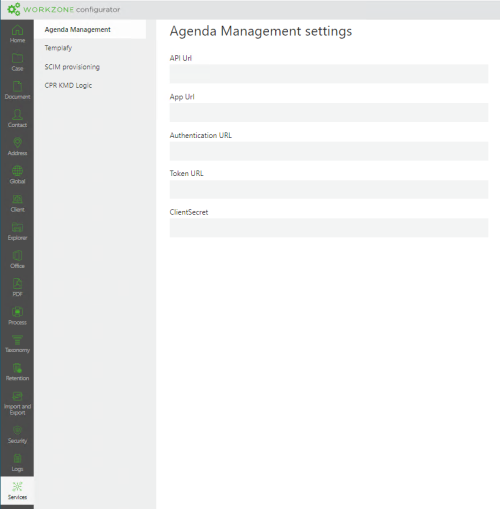
Task: Go to the Case configuration icon
Action: [17, 58]
